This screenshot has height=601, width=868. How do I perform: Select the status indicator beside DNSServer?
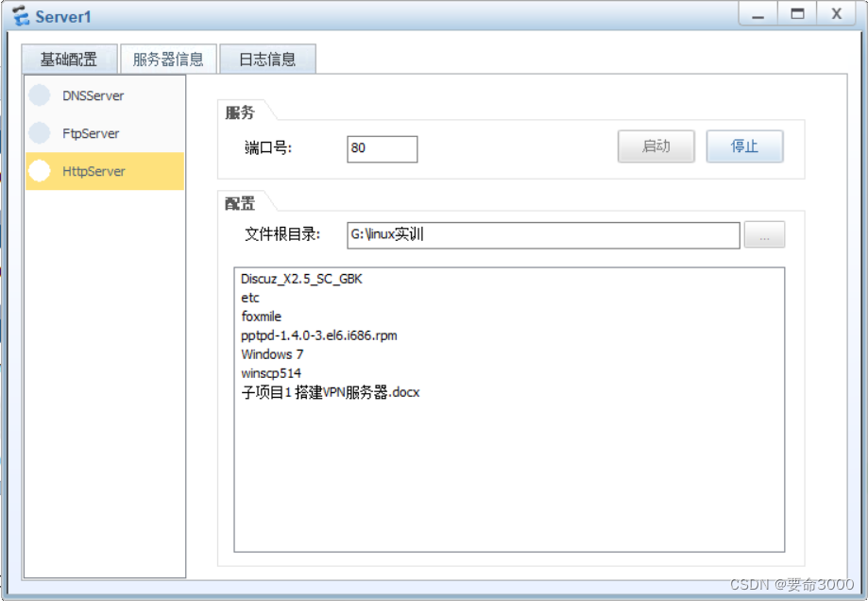tap(40, 95)
